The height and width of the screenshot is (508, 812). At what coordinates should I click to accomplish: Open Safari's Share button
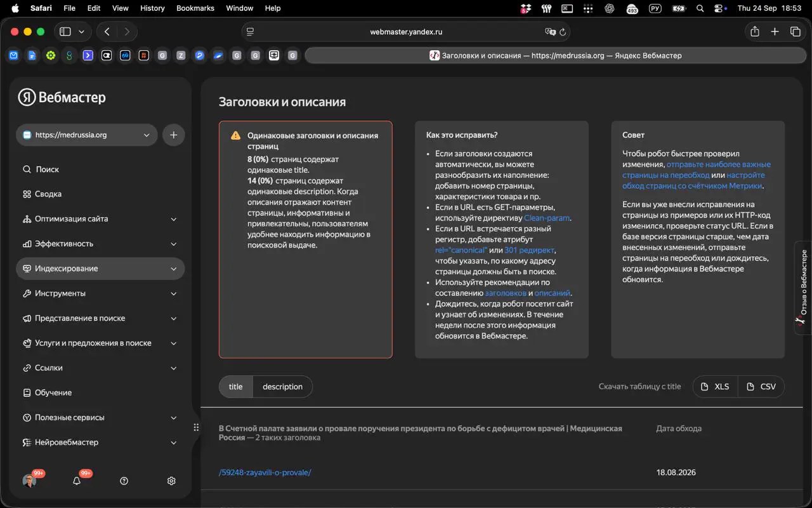[x=755, y=32]
